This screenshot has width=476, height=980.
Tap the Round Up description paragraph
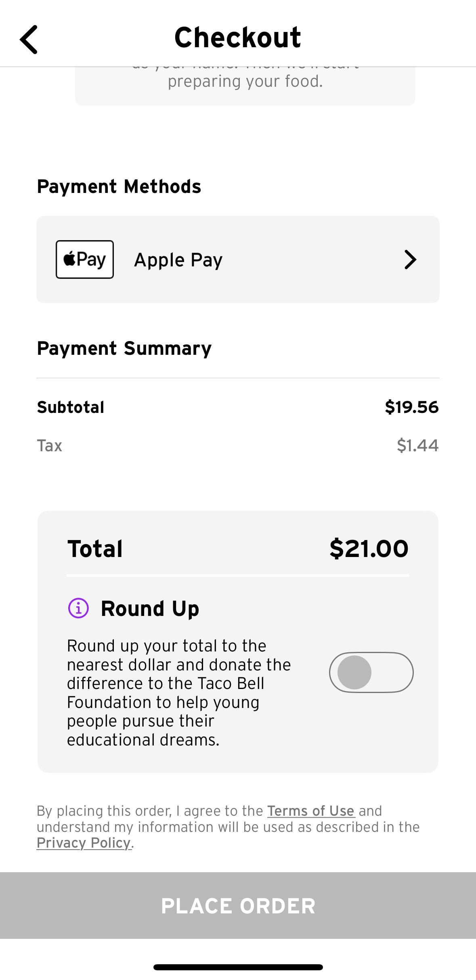(x=179, y=692)
